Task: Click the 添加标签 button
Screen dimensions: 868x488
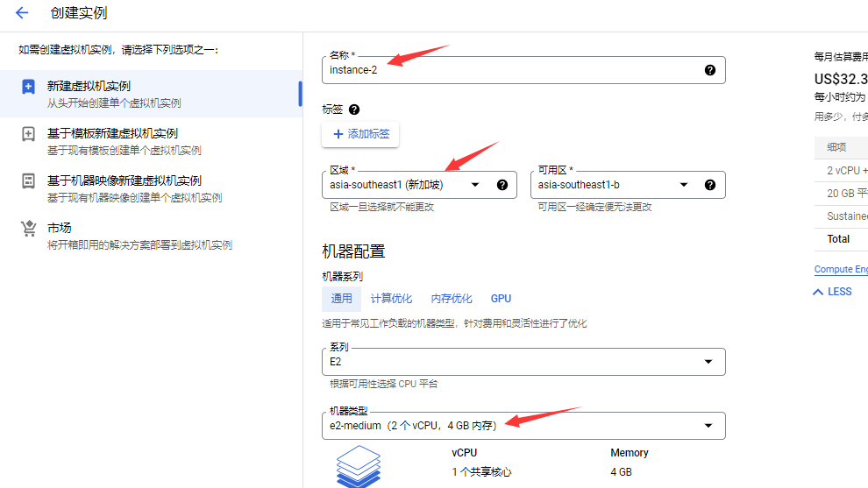Action: 361,134
